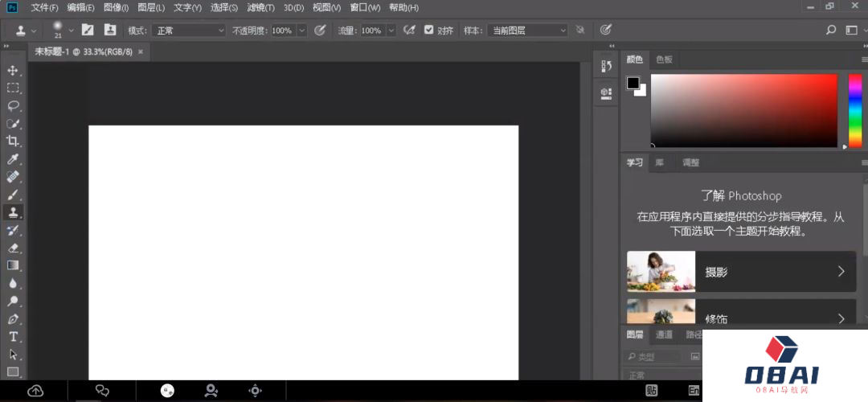Open the 3D/Properties panel icon below History
Image resolution: width=868 pixels, height=402 pixels.
click(x=606, y=92)
